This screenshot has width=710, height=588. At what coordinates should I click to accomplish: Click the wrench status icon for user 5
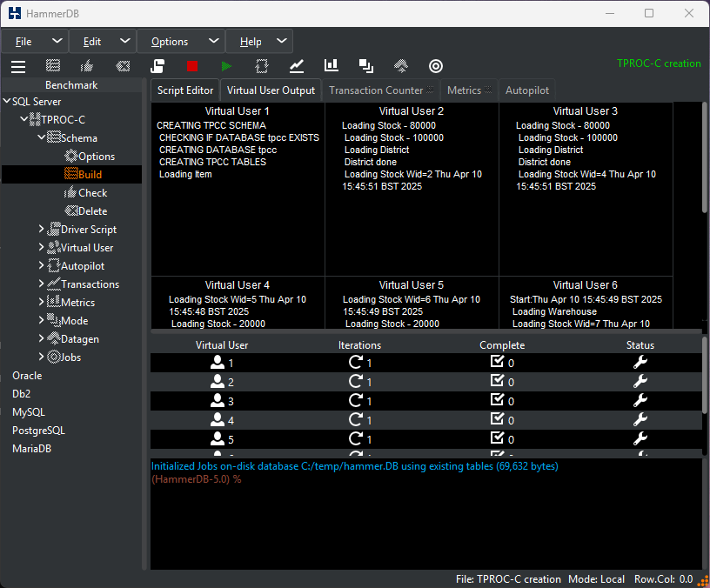[640, 438]
